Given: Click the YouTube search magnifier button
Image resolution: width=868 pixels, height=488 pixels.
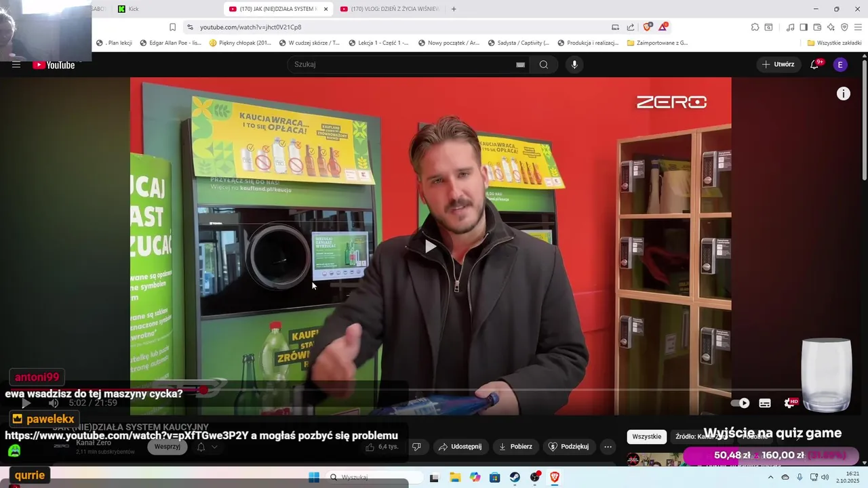Looking at the screenshot, I should [x=544, y=64].
